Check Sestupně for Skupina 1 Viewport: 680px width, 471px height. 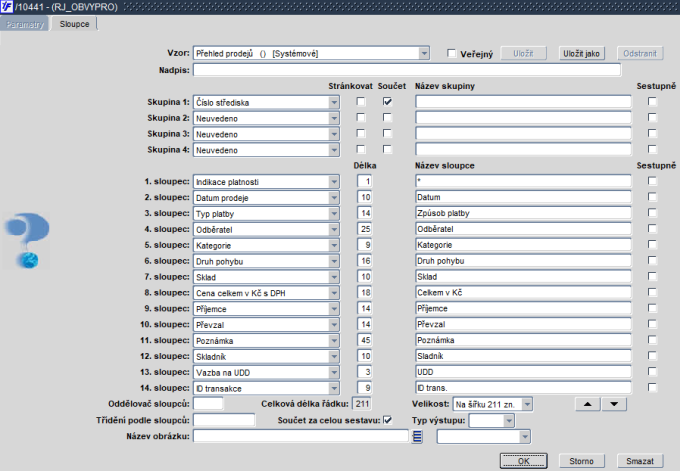click(652, 101)
